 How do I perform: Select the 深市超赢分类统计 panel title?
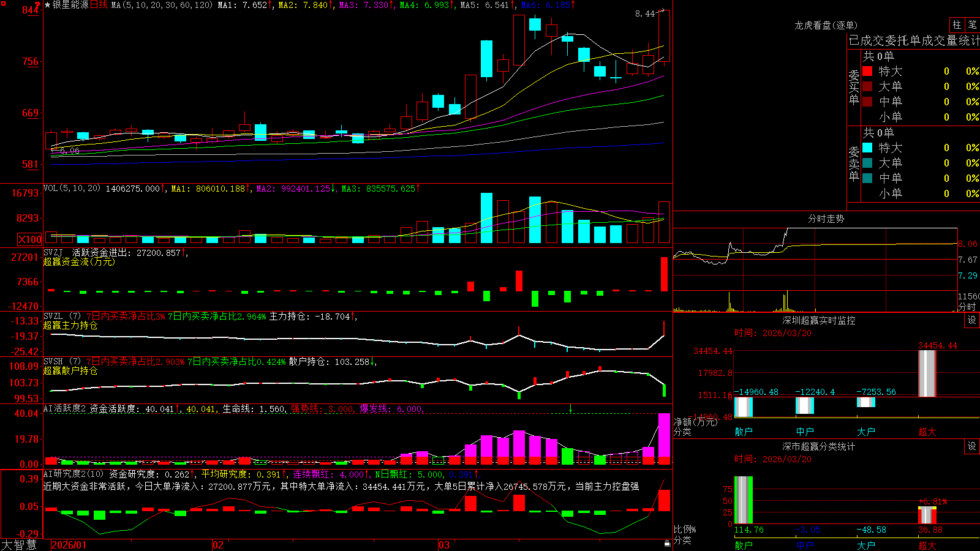click(x=818, y=446)
